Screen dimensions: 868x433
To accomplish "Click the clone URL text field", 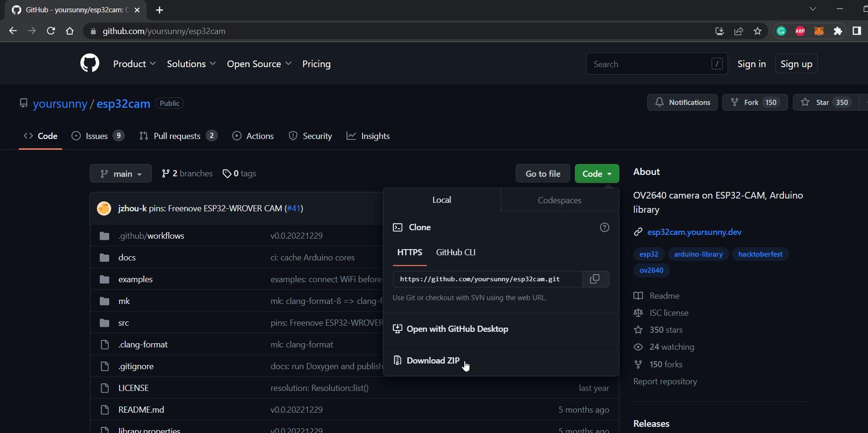I will pyautogui.click(x=487, y=279).
